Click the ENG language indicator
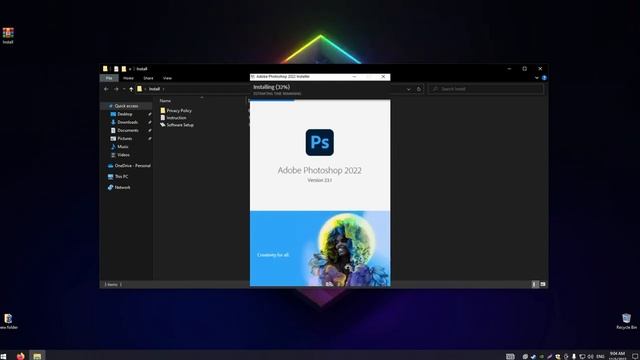640x360 pixels. tap(600, 357)
